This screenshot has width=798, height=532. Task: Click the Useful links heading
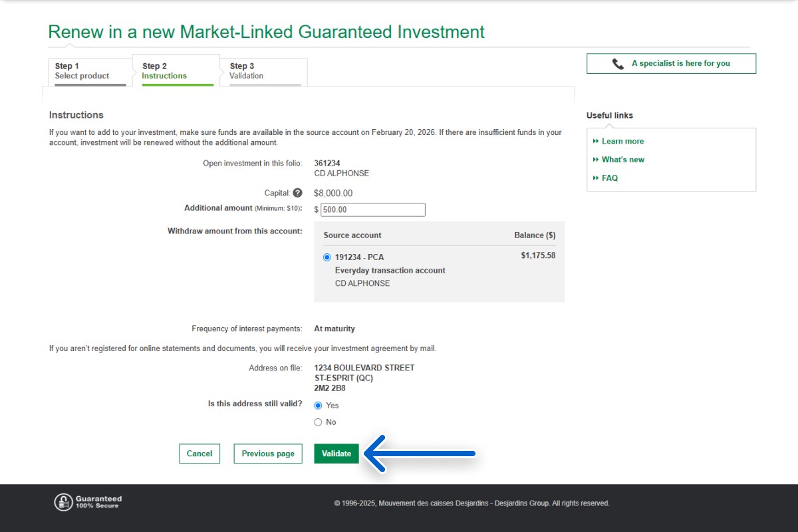(609, 116)
